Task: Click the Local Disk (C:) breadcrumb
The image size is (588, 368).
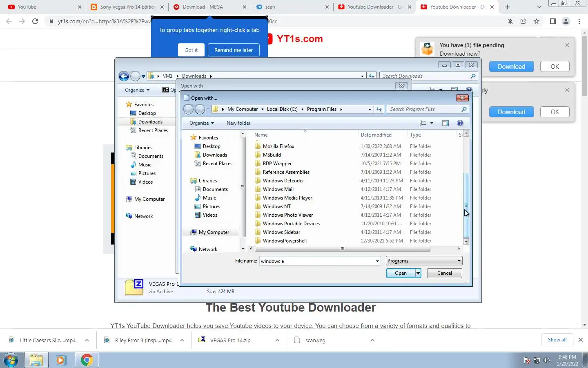Action: click(x=282, y=109)
